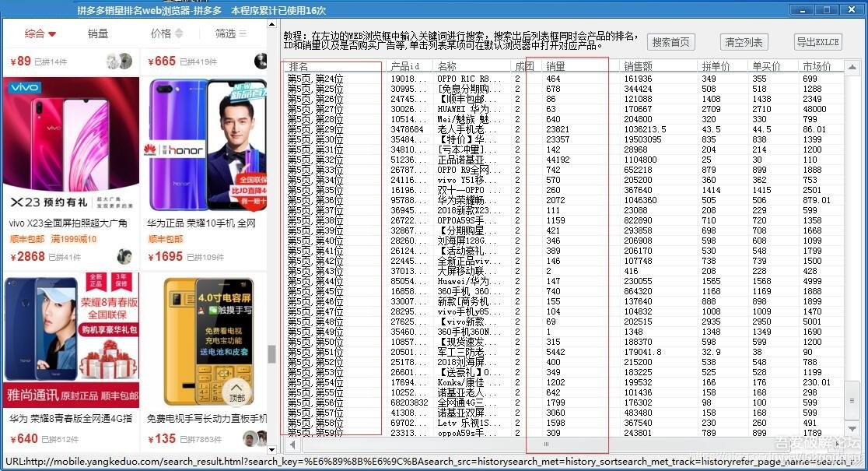Click the Letv 乐视1S name cell
The height and width of the screenshot is (471, 868).
tap(469, 423)
